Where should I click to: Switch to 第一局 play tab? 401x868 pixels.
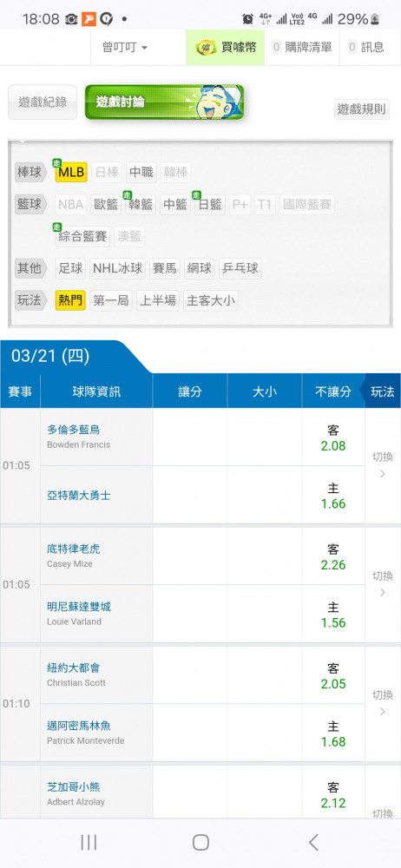click(x=111, y=300)
